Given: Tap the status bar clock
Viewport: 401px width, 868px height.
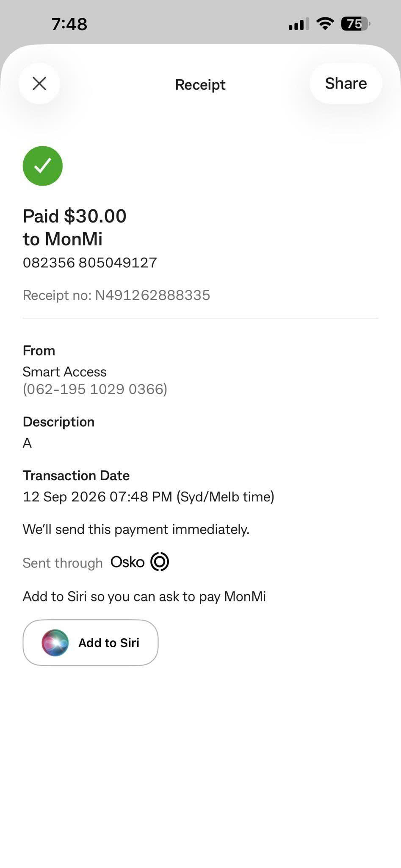Looking at the screenshot, I should tap(69, 24).
